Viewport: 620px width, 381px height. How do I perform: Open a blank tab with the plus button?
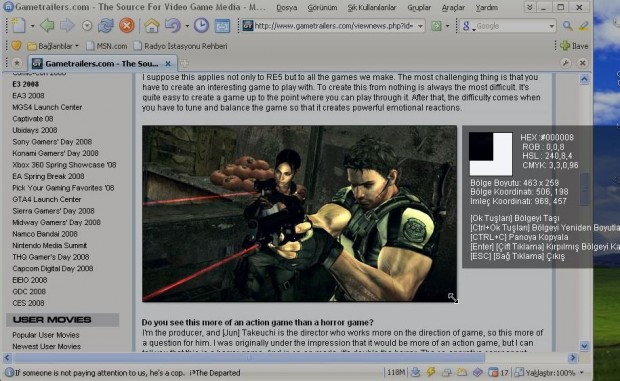[x=184, y=63]
